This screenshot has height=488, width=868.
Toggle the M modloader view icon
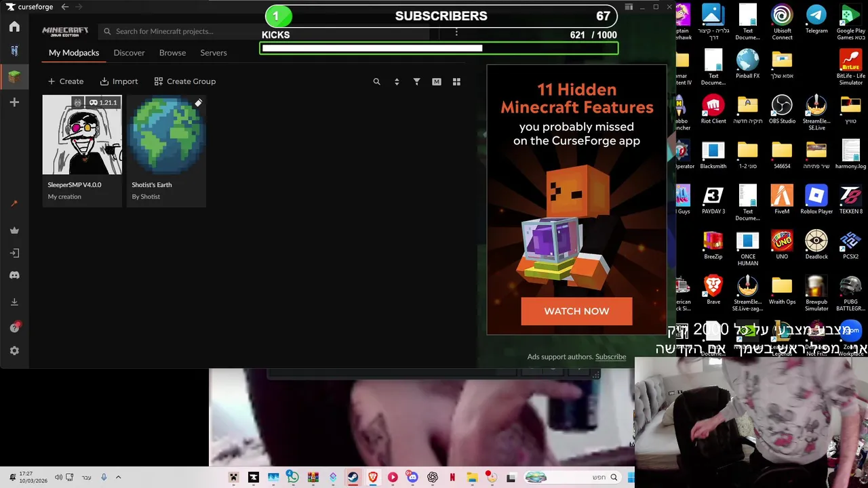point(437,81)
